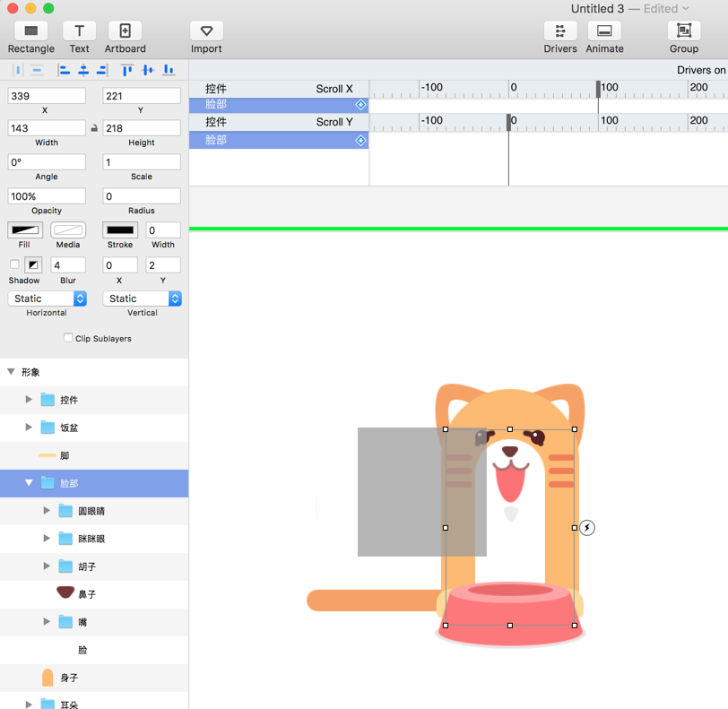Viewport: 728px width, 709px height.
Task: Distribute layers horizontally
Action: point(18,70)
